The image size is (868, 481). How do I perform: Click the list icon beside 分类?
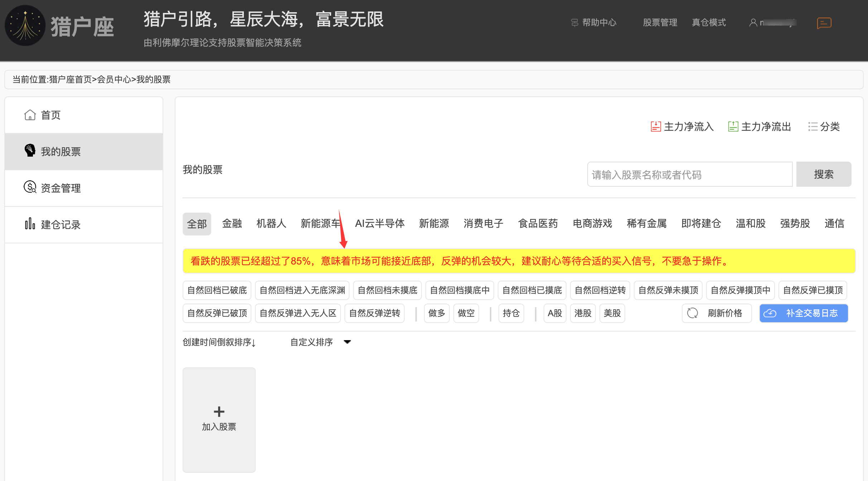pyautogui.click(x=813, y=127)
